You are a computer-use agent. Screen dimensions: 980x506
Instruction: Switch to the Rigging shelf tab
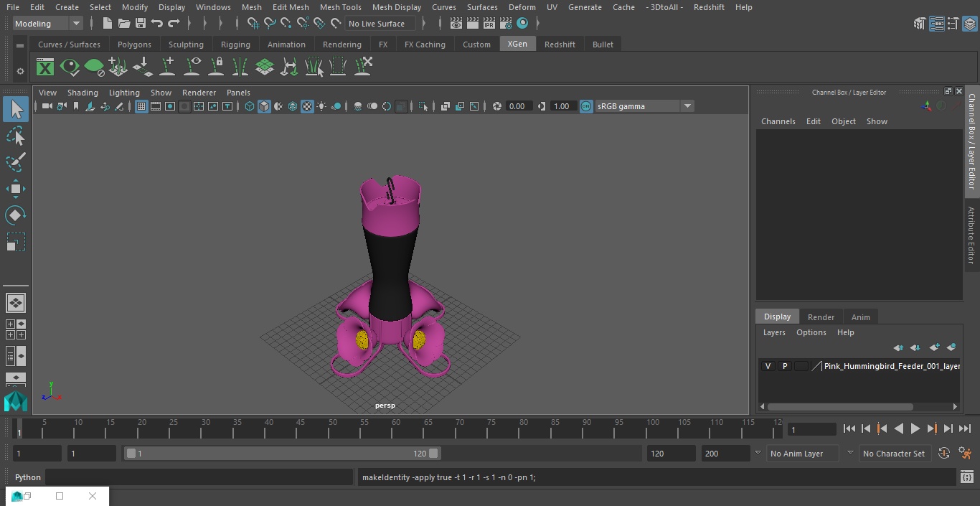235,44
